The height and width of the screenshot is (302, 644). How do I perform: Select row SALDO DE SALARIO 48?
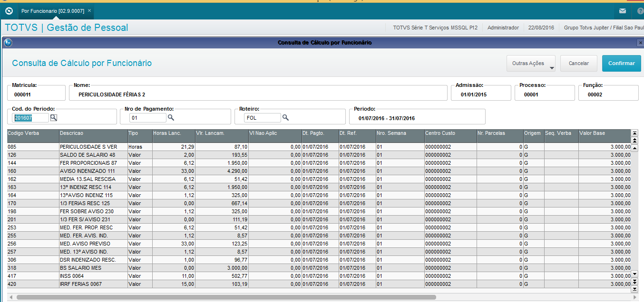319,155
